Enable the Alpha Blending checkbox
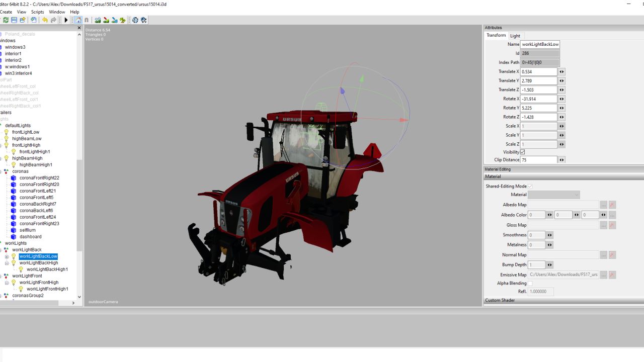 [530, 283]
